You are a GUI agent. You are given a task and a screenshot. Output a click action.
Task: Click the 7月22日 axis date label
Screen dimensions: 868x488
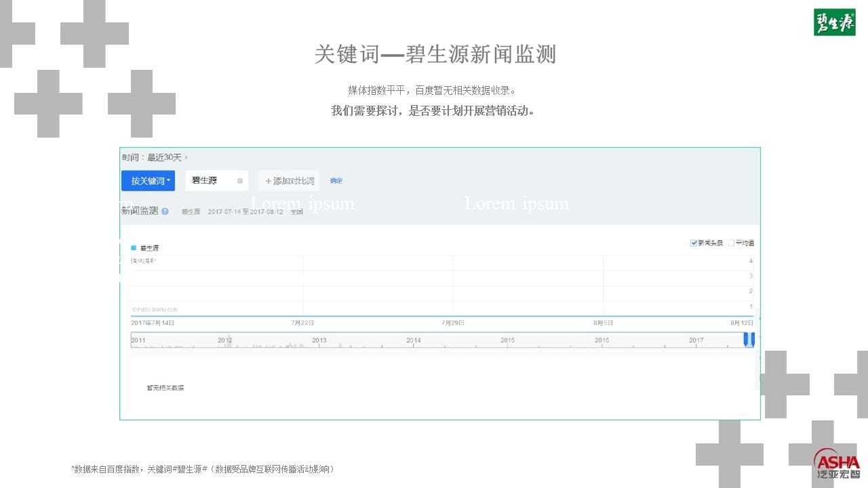303,323
